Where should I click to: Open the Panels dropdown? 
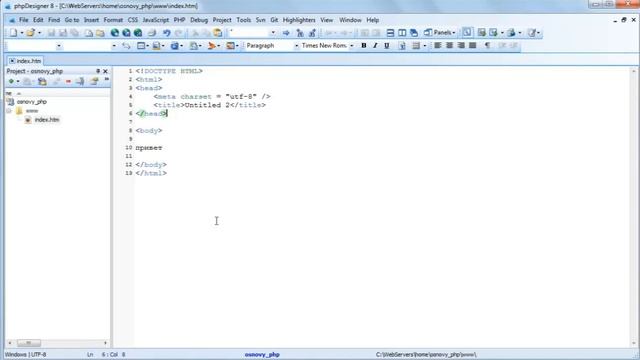click(x=440, y=33)
